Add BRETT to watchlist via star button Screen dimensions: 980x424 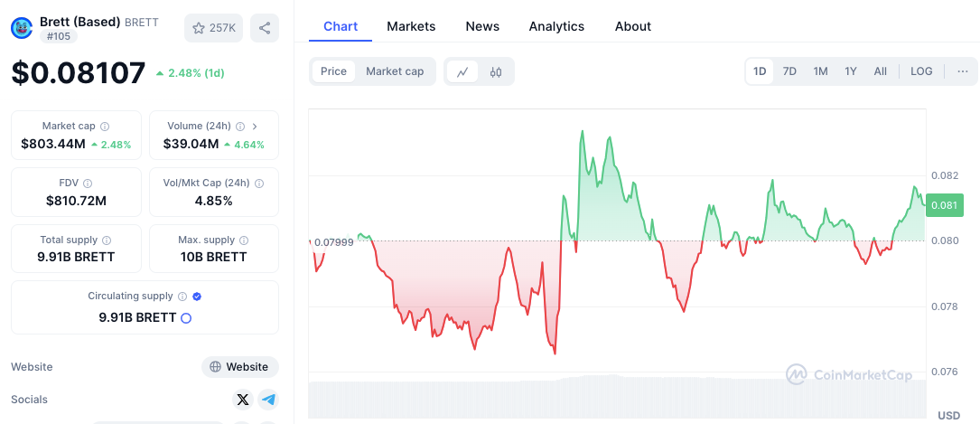coord(214,28)
